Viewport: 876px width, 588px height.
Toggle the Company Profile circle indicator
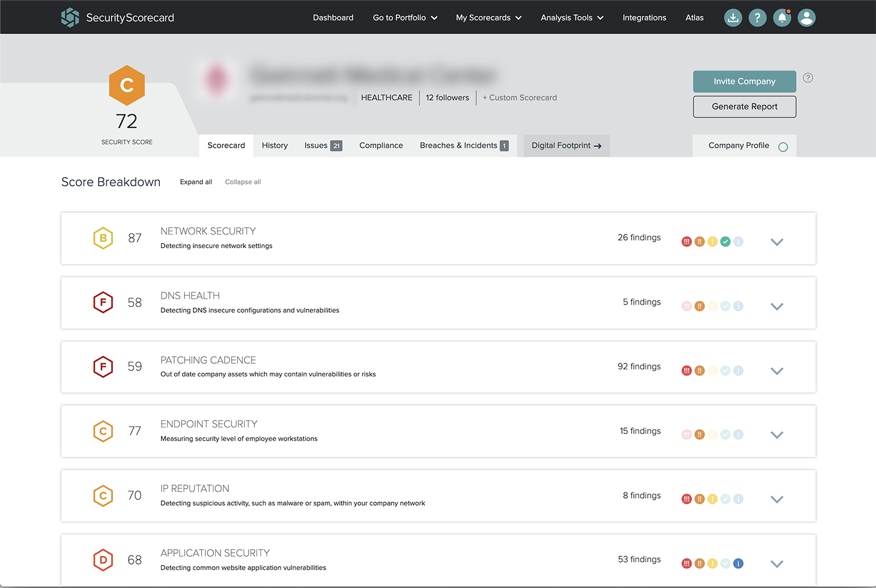pos(783,147)
